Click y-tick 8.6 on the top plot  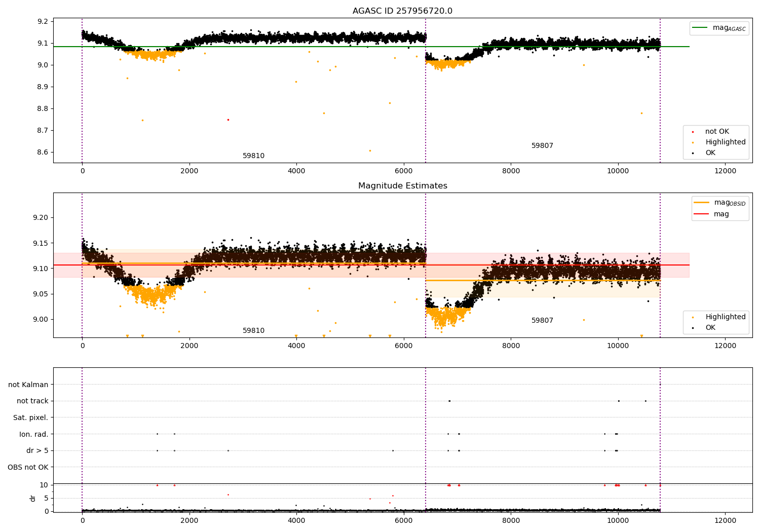(44, 152)
